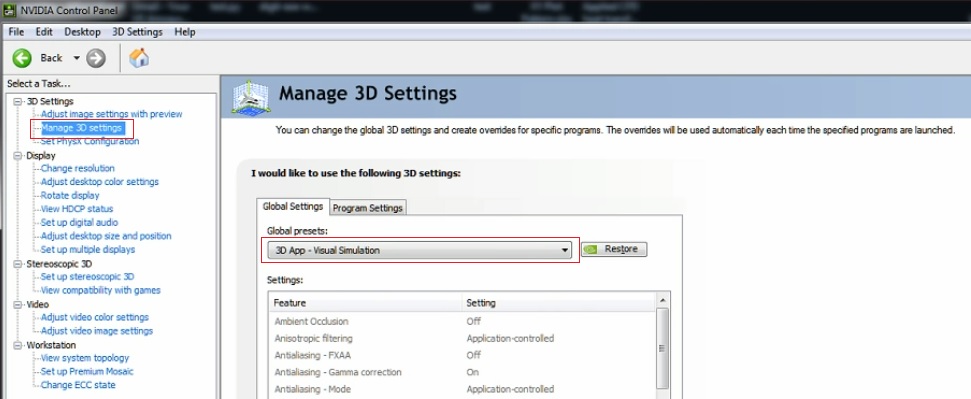Viewport: 971px width, 399px height.
Task: Select Manage 3D settings in tree
Action: 81,128
